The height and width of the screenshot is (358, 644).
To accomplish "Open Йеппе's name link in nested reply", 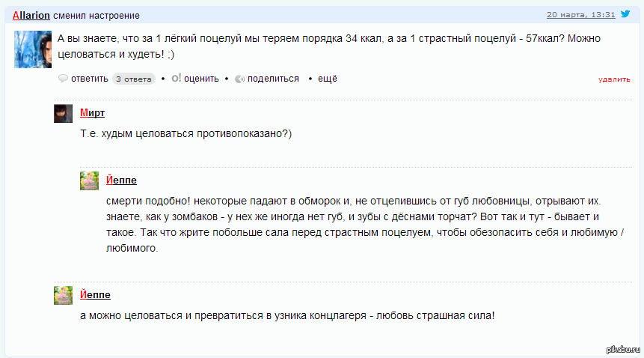I will point(122,180).
